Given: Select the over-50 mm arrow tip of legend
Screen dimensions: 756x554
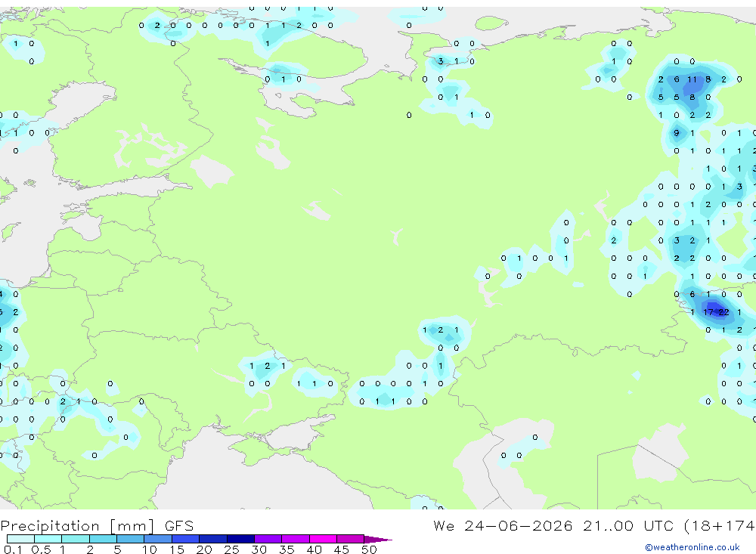Looking at the screenshot, I should pos(378,539).
